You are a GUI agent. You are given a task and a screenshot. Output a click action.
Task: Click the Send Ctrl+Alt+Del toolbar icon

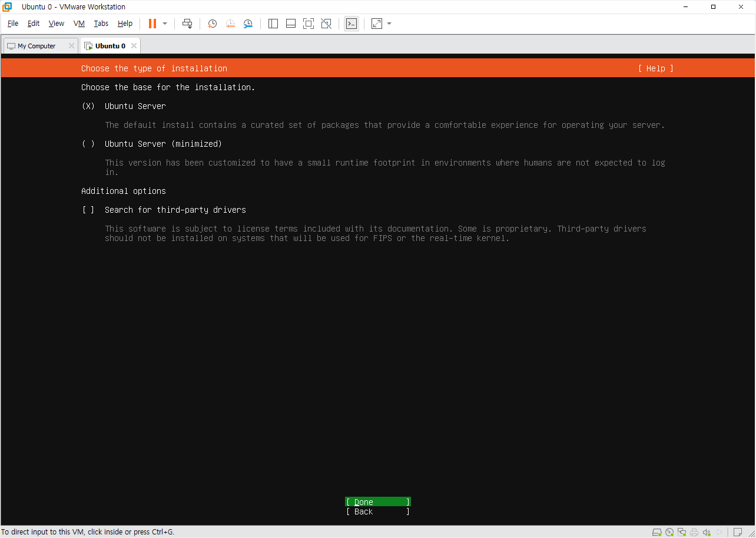click(187, 24)
